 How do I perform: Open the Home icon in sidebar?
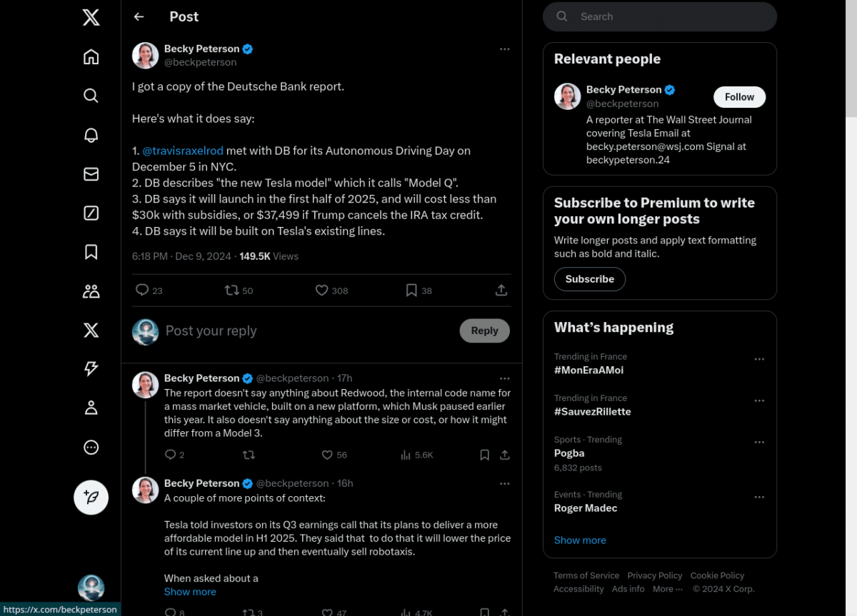point(91,57)
